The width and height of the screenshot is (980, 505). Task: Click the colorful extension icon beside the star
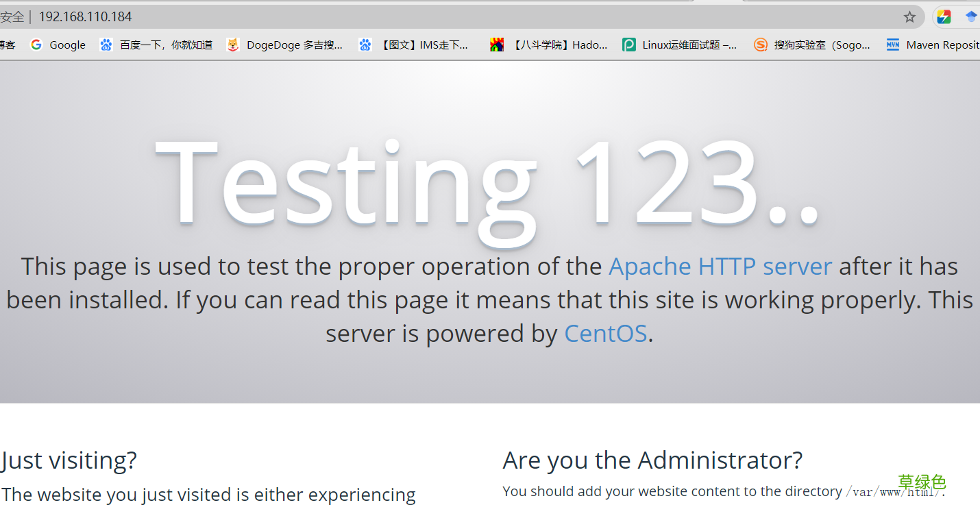click(x=944, y=17)
